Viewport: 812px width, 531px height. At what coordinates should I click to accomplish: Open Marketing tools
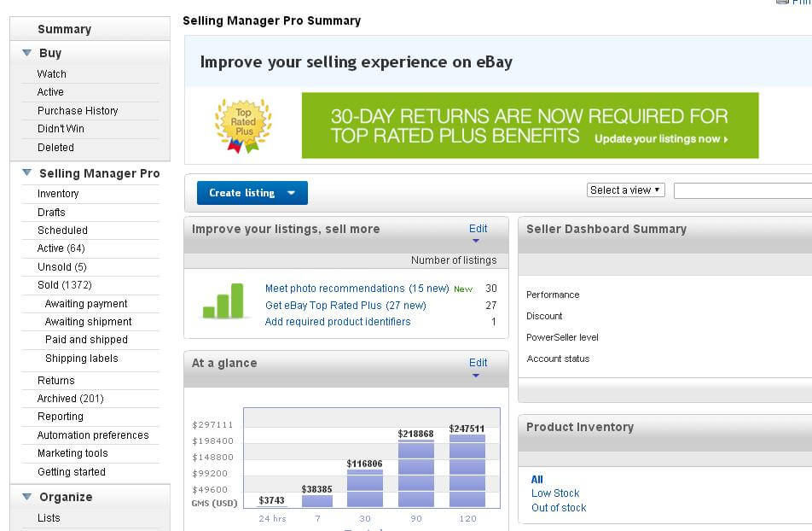coord(73,453)
